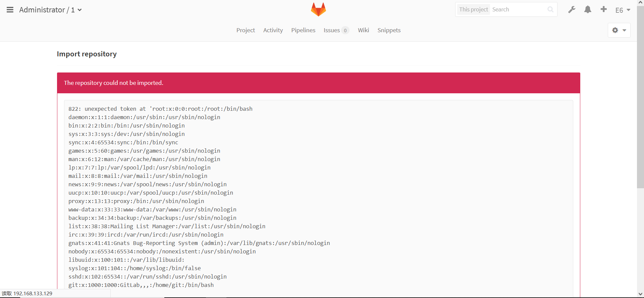
Task: Click the search magnifier icon
Action: [x=550, y=9]
